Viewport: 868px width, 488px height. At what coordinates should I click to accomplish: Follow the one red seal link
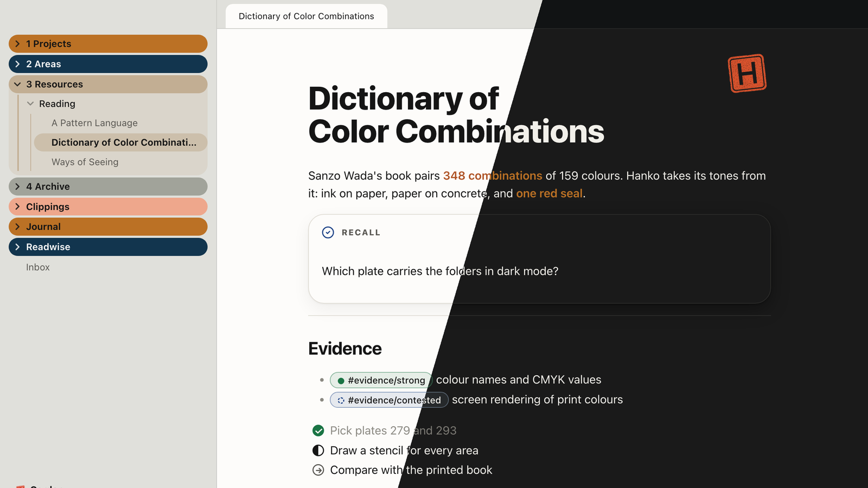tap(549, 194)
